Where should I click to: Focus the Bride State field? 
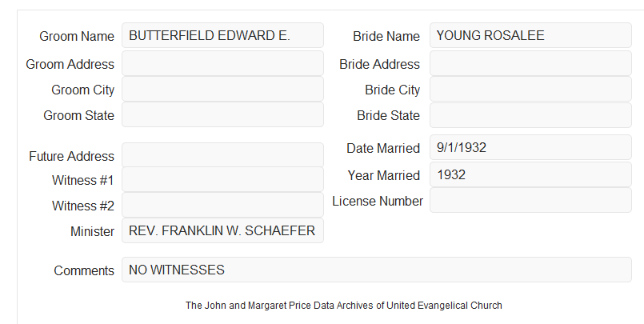point(530,115)
